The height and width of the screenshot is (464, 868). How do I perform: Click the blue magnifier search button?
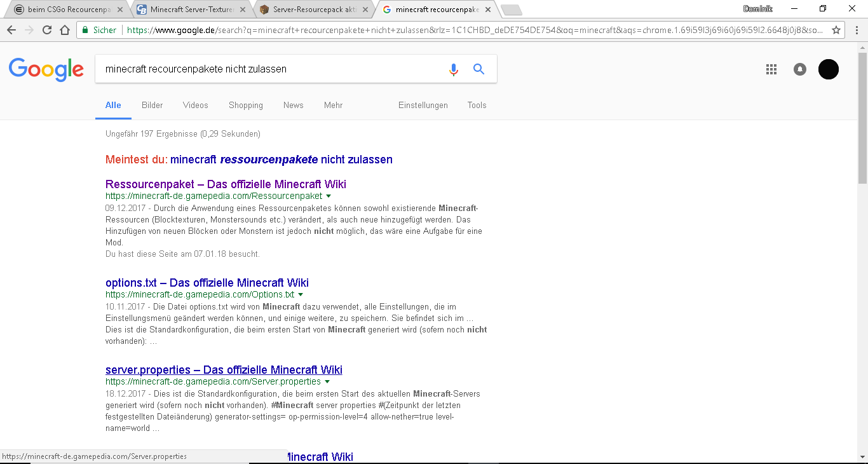click(479, 69)
